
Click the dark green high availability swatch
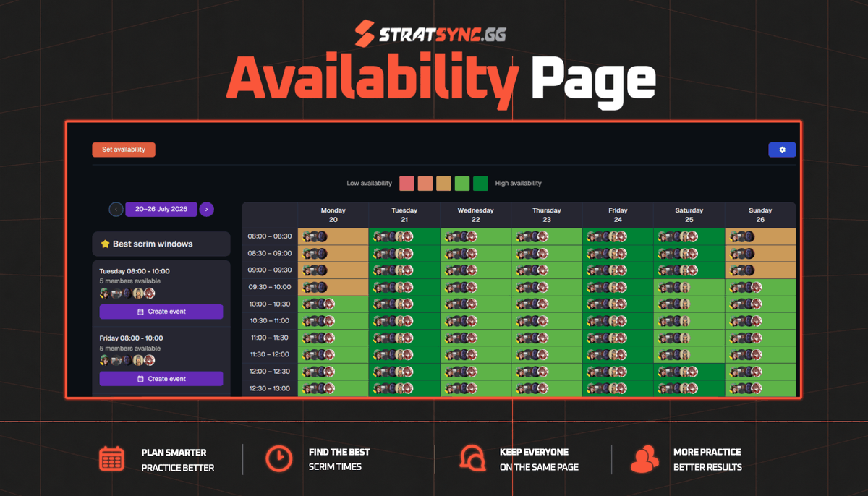[481, 183]
